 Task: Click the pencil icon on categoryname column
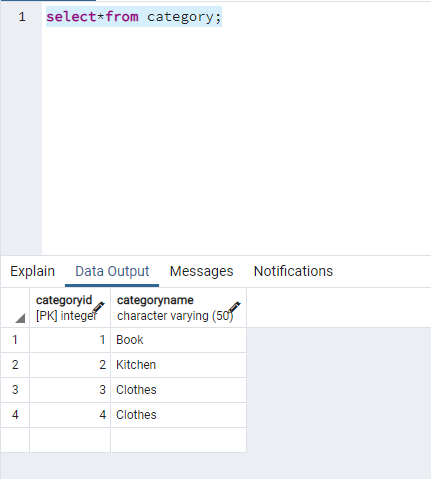[234, 307]
